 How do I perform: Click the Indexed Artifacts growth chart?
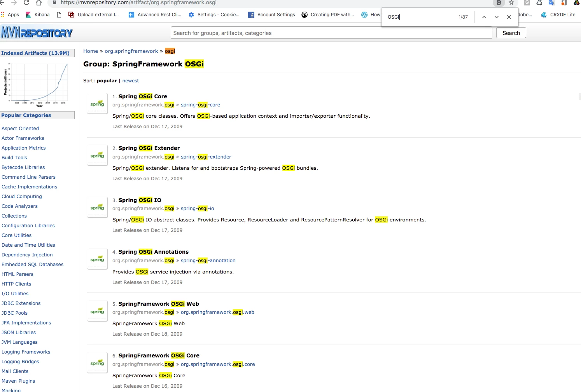click(36, 85)
